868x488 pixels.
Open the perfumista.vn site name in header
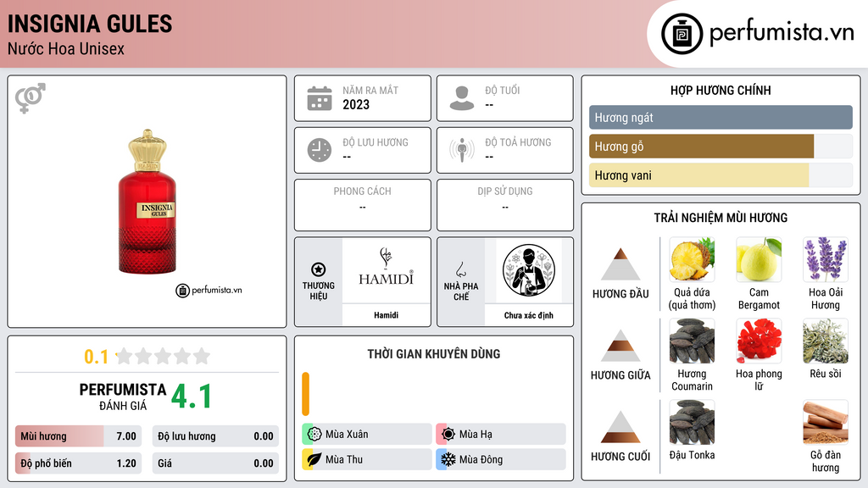tap(782, 32)
